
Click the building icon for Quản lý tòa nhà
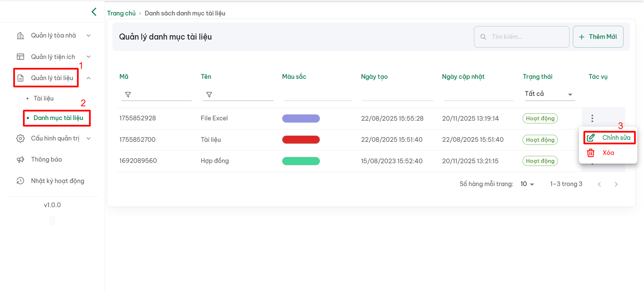[20, 36]
